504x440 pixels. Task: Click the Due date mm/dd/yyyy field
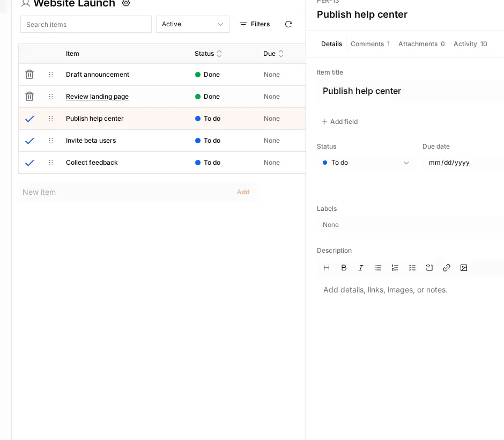click(463, 163)
